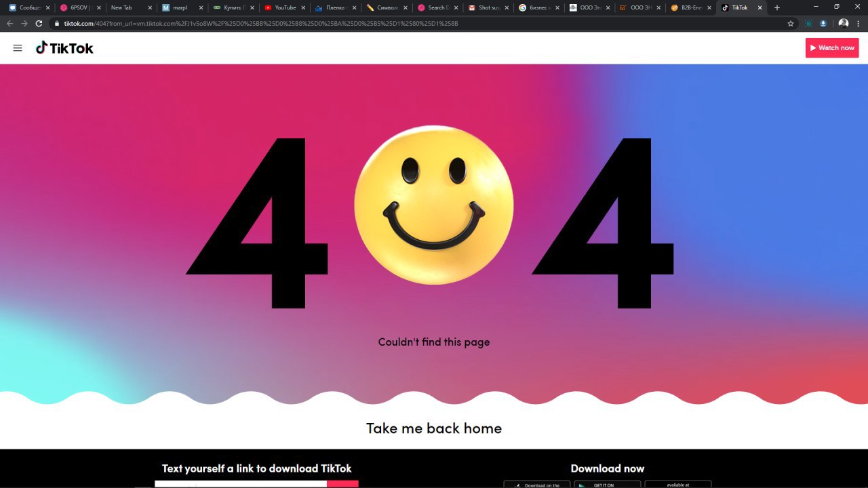This screenshot has height=488, width=868.
Task: Close the New Tab tab
Action: pos(150,7)
